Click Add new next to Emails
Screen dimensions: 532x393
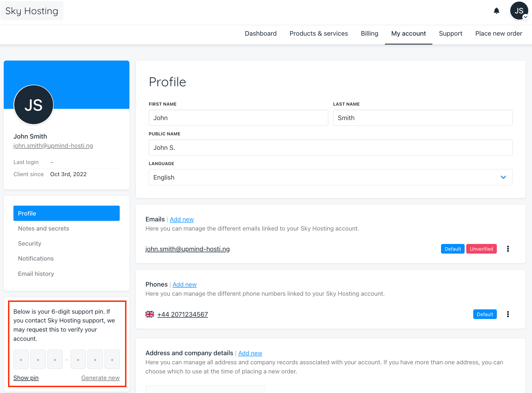(182, 219)
